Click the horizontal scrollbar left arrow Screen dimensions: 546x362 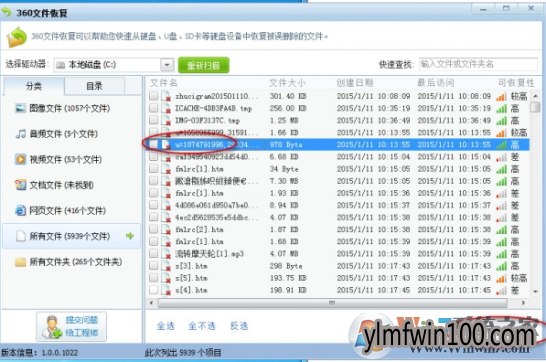[x=151, y=303]
